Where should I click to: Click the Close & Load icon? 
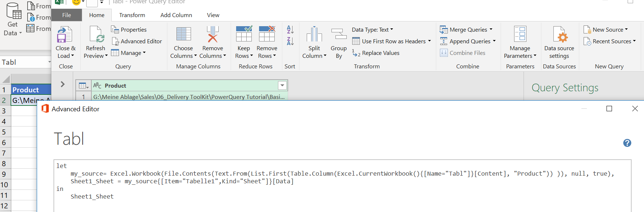point(65,35)
